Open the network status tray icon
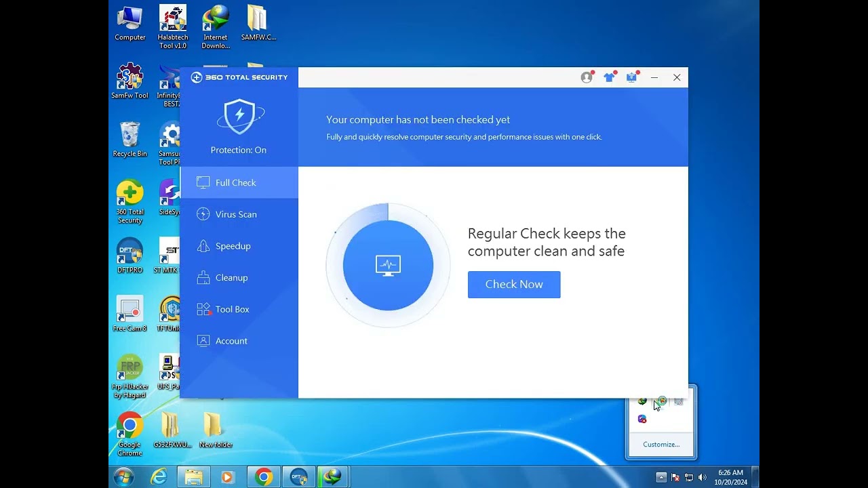868x488 pixels. [x=689, y=477]
